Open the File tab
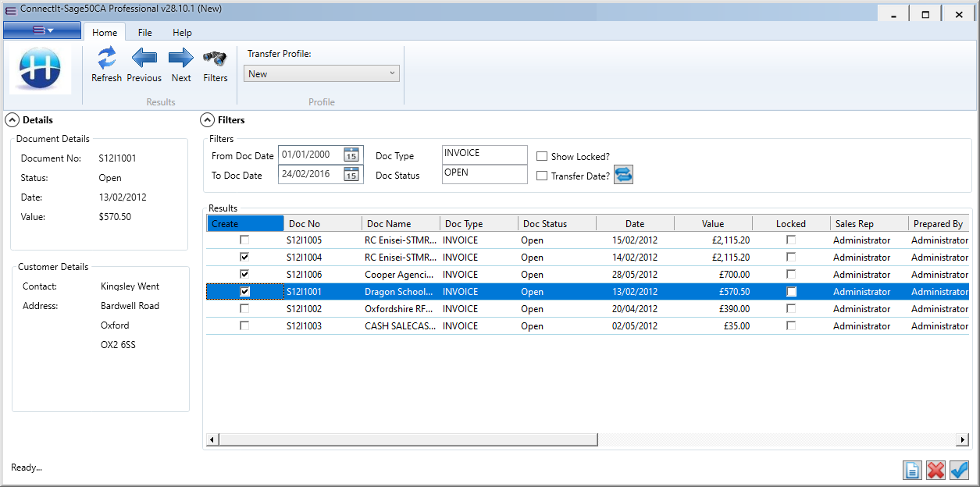 144,33
